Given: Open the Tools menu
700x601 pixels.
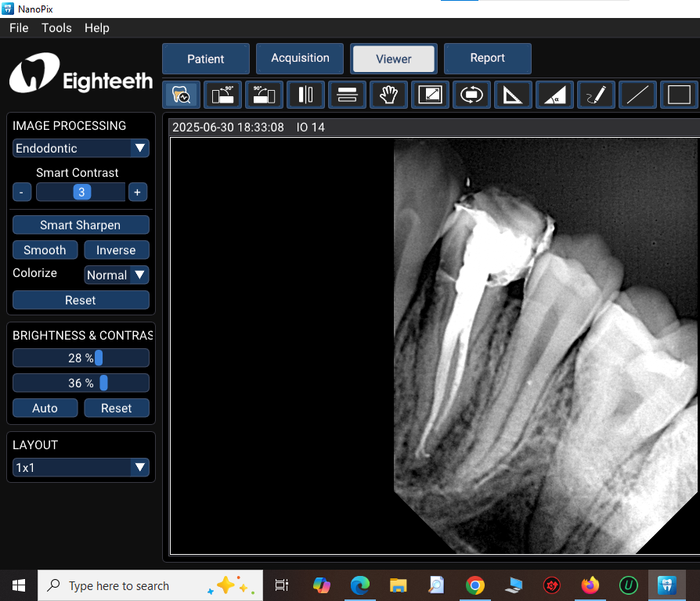Looking at the screenshot, I should click(x=56, y=27).
